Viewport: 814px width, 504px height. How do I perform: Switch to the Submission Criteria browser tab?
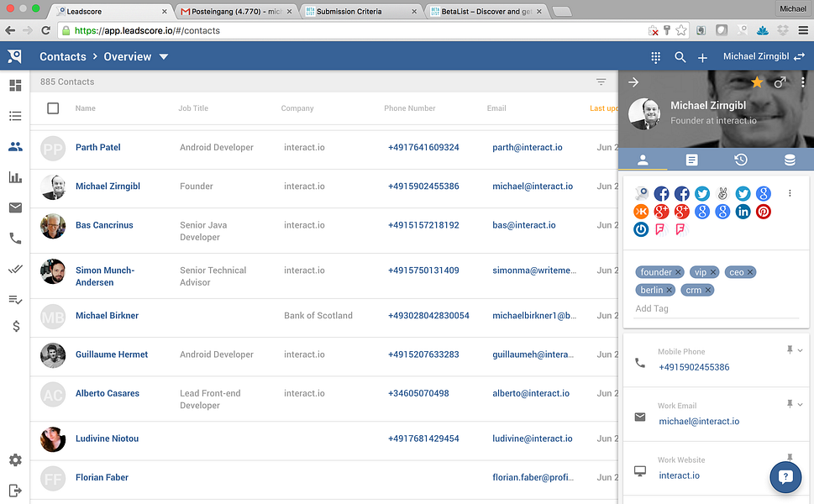361,12
